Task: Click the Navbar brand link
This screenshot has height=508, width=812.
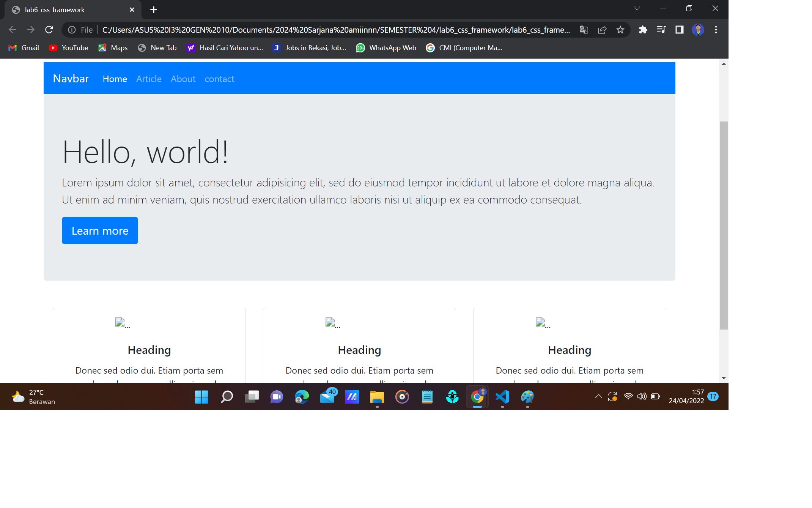Action: point(71,79)
